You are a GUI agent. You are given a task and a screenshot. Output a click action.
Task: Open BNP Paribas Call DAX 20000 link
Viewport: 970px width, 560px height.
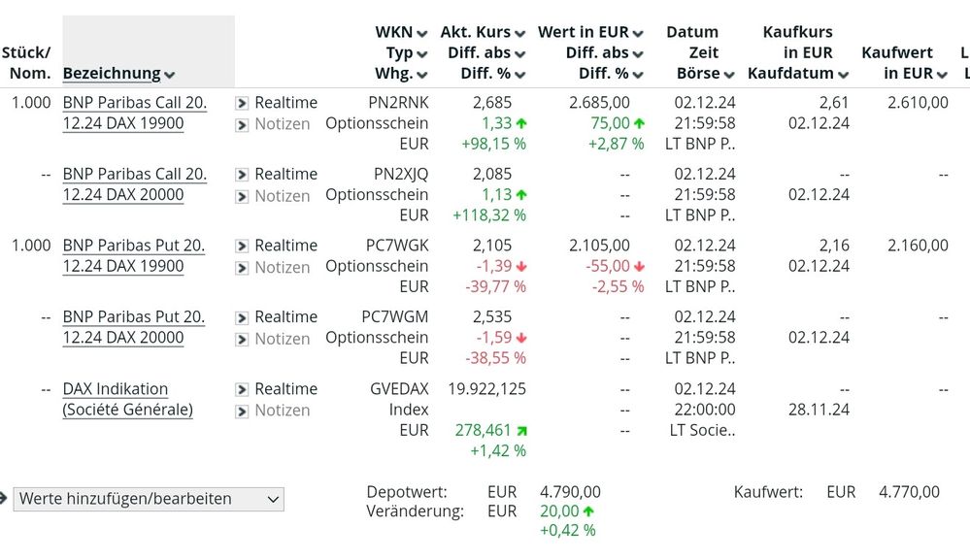coord(134,184)
